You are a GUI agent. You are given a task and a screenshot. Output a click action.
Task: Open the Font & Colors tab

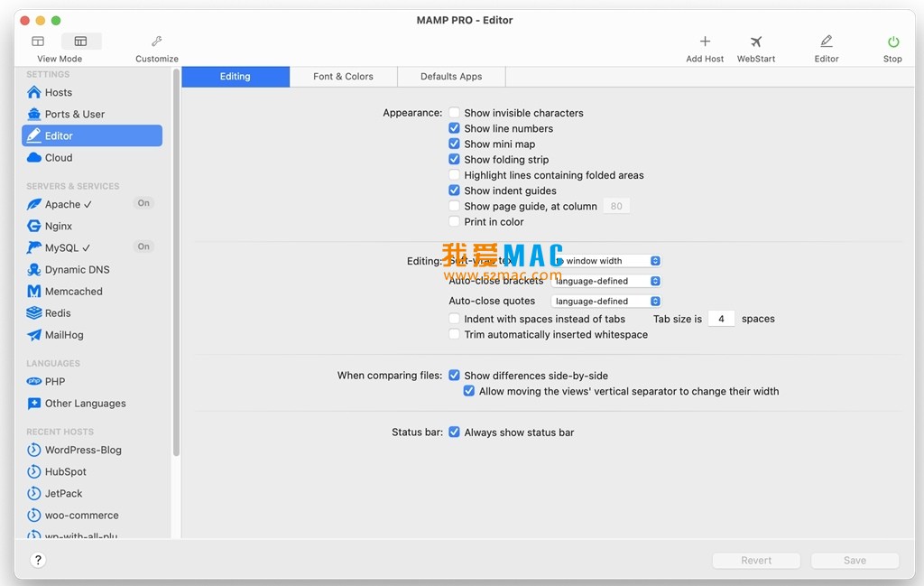344,77
